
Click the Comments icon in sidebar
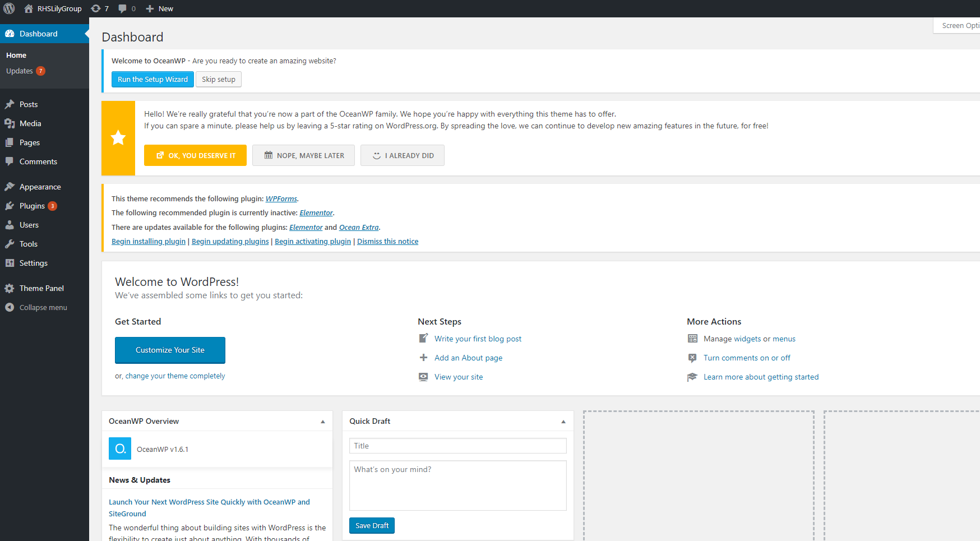tap(10, 161)
